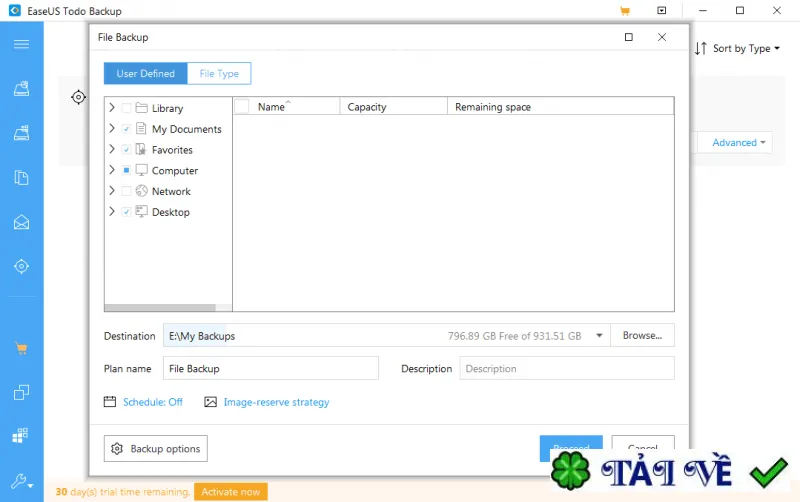Open Tools wrench icon at sidebar bottom

pos(21,481)
